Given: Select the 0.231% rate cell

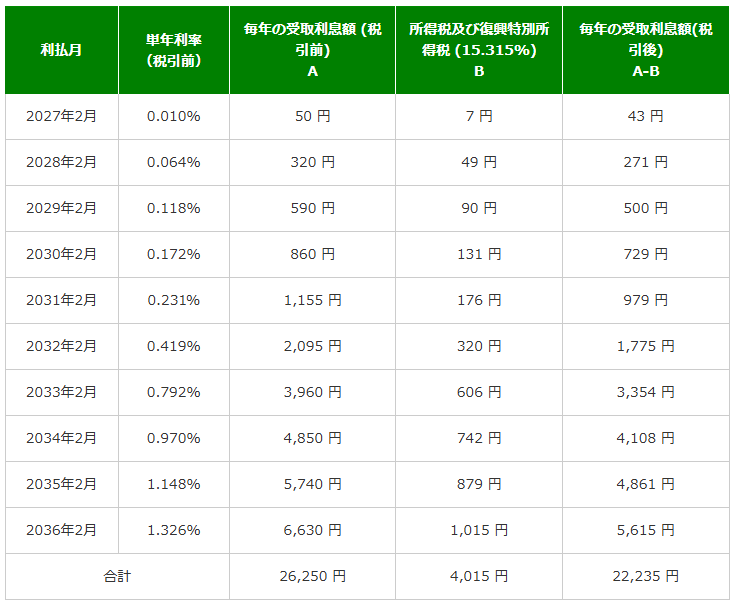Looking at the screenshot, I should (x=173, y=300).
